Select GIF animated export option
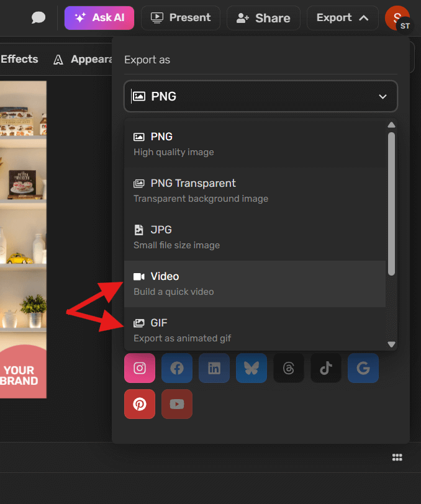 coord(255,330)
